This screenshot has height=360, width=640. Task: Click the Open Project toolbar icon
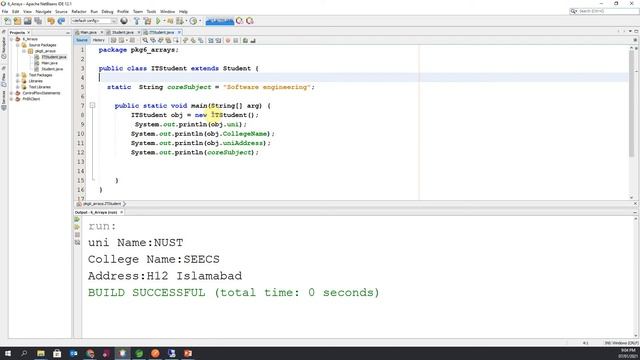[27, 21]
